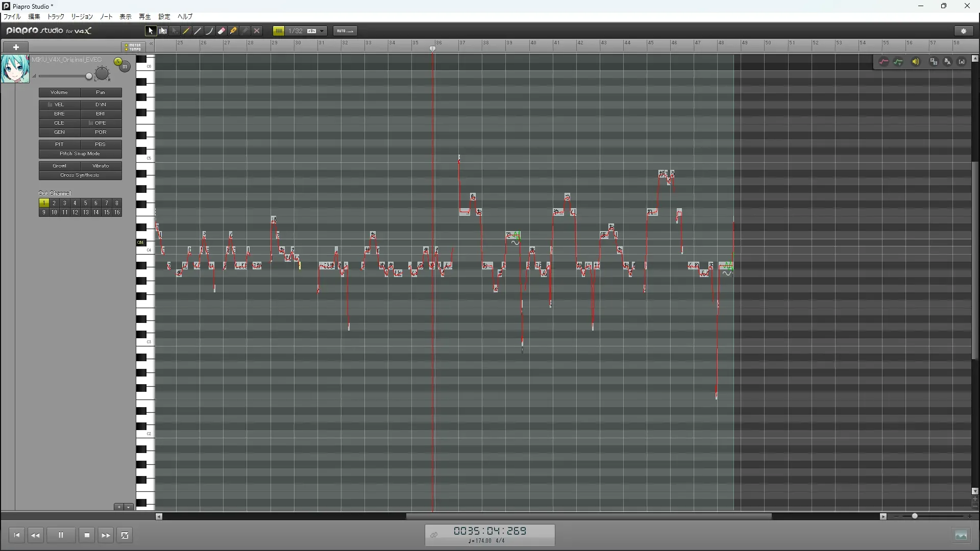Select the eraser tool
Image resolution: width=980 pixels, height=551 pixels.
pyautogui.click(x=222, y=31)
